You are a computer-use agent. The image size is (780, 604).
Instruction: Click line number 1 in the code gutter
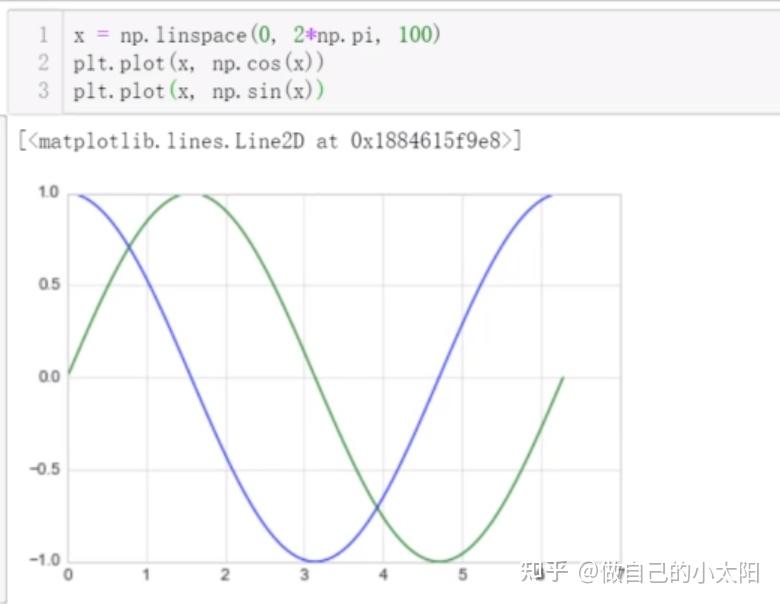(43, 35)
